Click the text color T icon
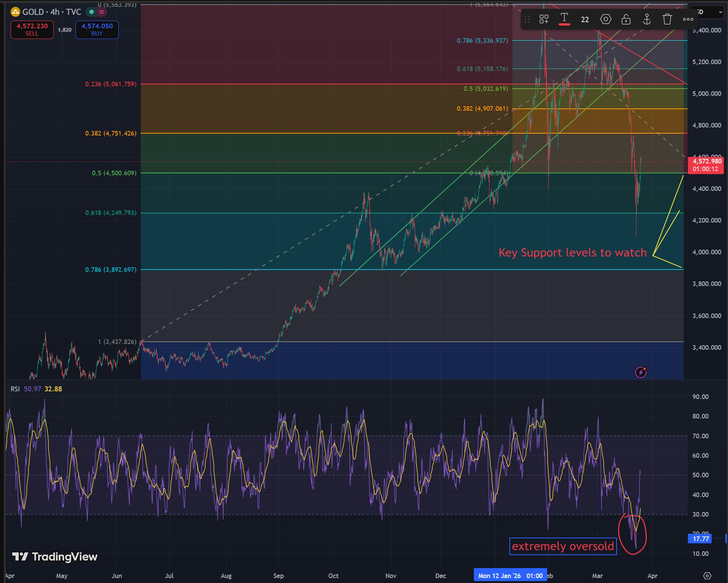728x583 pixels. [564, 18]
